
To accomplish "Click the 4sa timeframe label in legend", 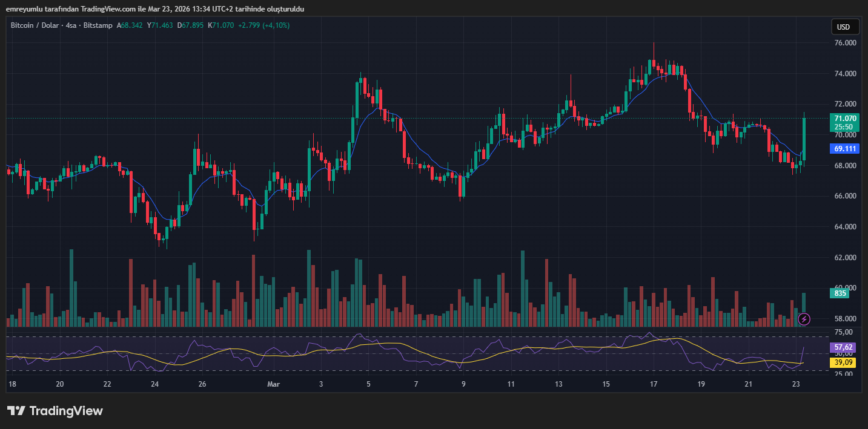I will [71, 25].
